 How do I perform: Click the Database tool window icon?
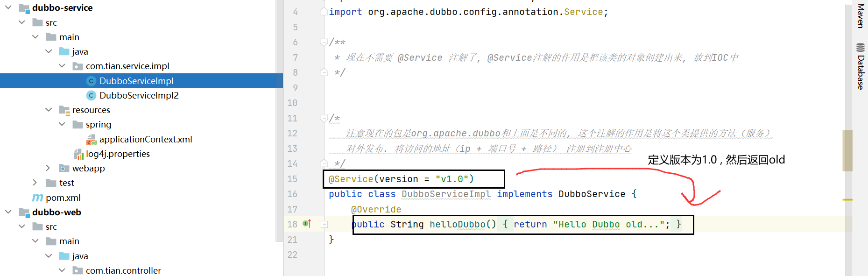point(861,47)
